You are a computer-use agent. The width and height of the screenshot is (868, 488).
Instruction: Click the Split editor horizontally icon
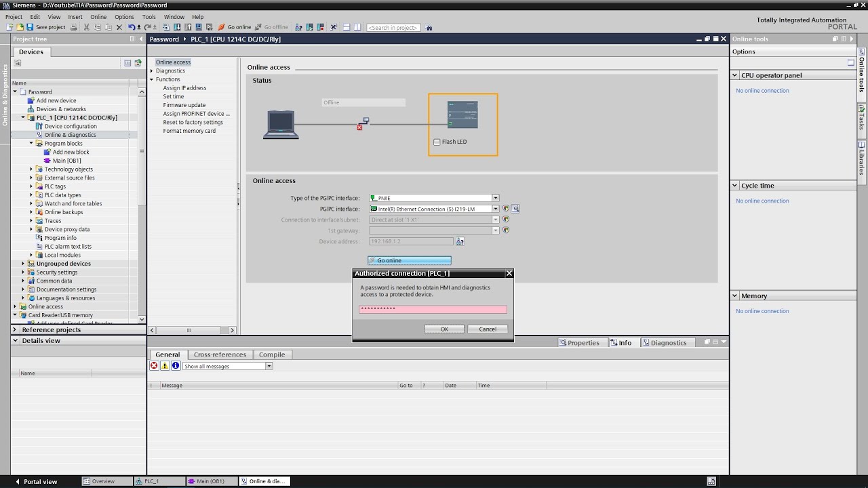346,27
